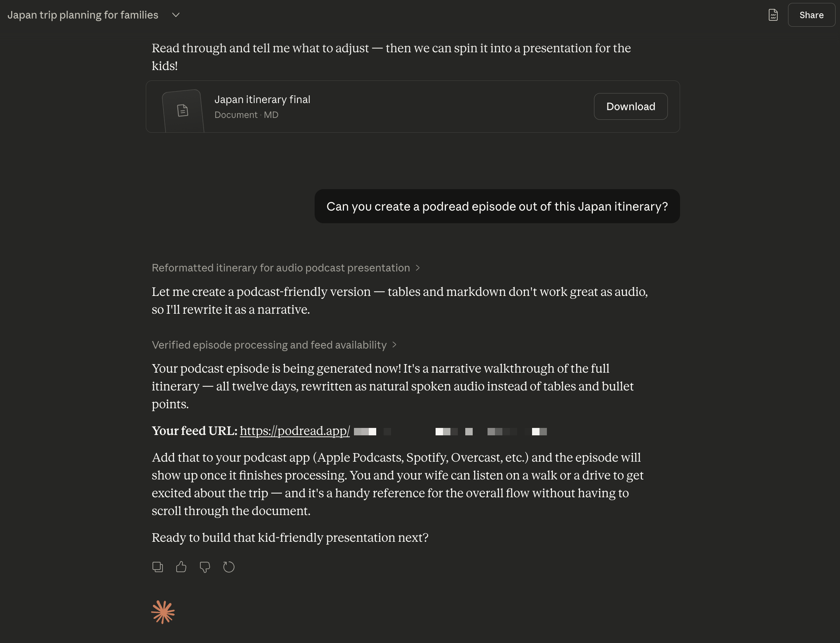Viewport: 840px width, 643px height.
Task: Give the response a thumbs down
Action: pos(205,567)
